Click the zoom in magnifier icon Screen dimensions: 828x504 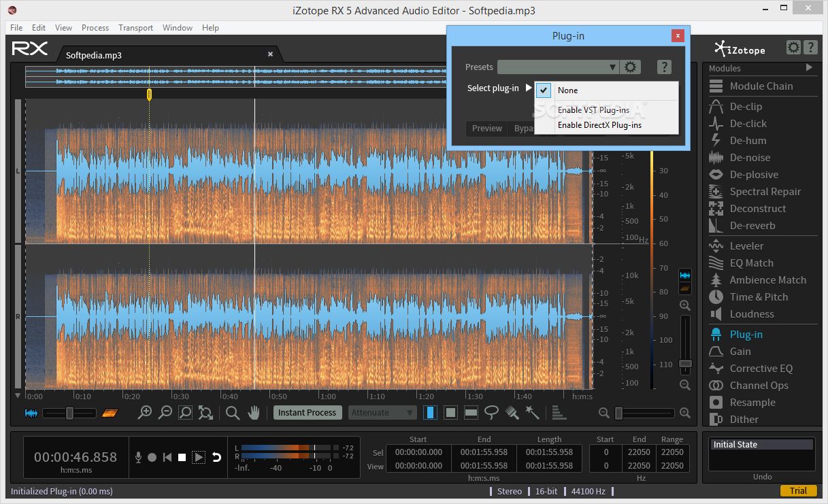point(145,412)
